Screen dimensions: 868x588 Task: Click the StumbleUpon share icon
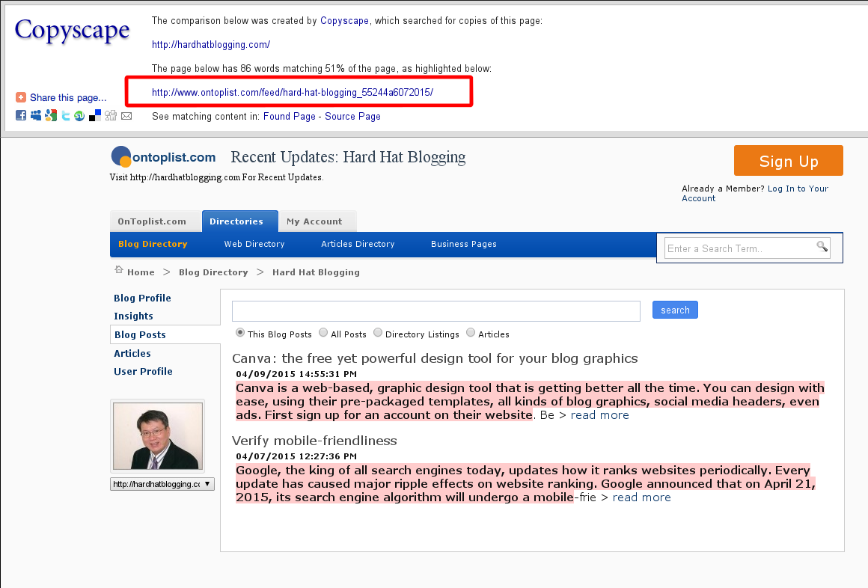tap(80, 115)
